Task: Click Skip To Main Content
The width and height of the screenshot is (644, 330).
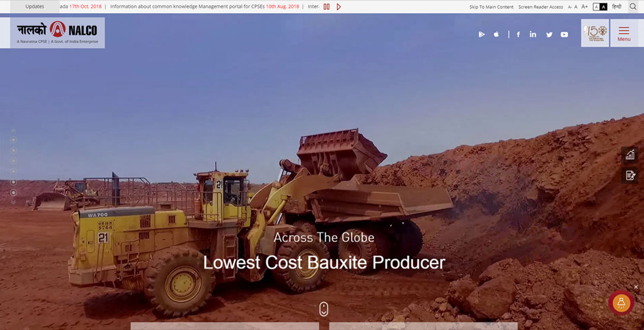Action: tap(491, 7)
